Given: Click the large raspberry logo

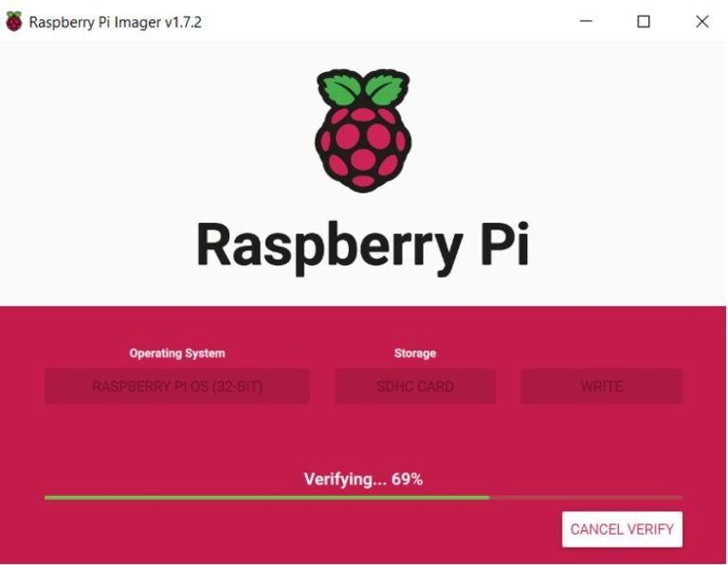Looking at the screenshot, I should 363,131.
